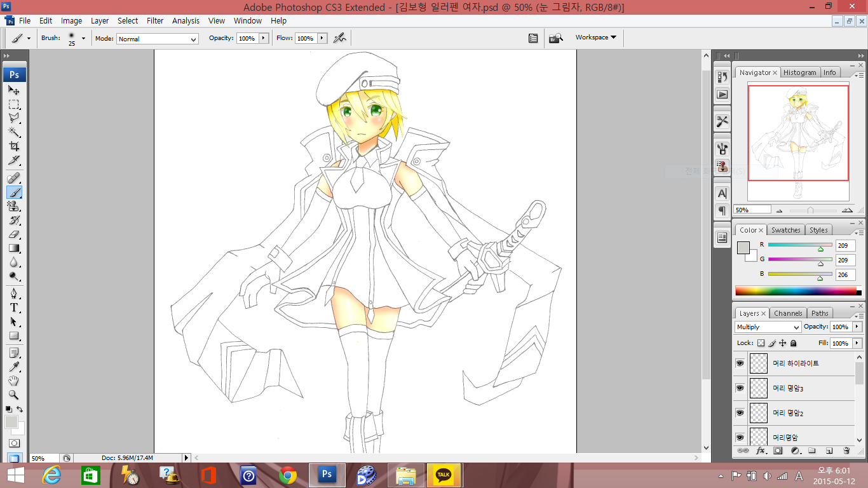This screenshot has height=488, width=868.
Task: Select the Notes tool
Action: click(14, 353)
